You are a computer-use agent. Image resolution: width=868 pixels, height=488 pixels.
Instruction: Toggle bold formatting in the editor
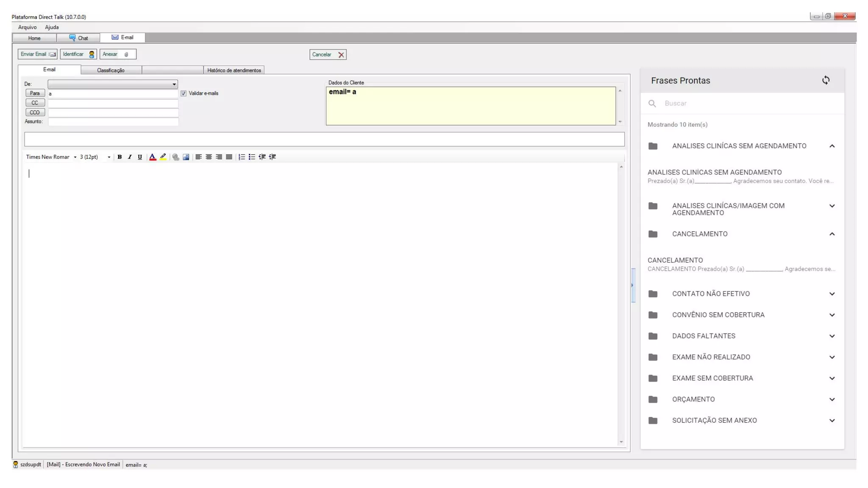[x=120, y=157]
